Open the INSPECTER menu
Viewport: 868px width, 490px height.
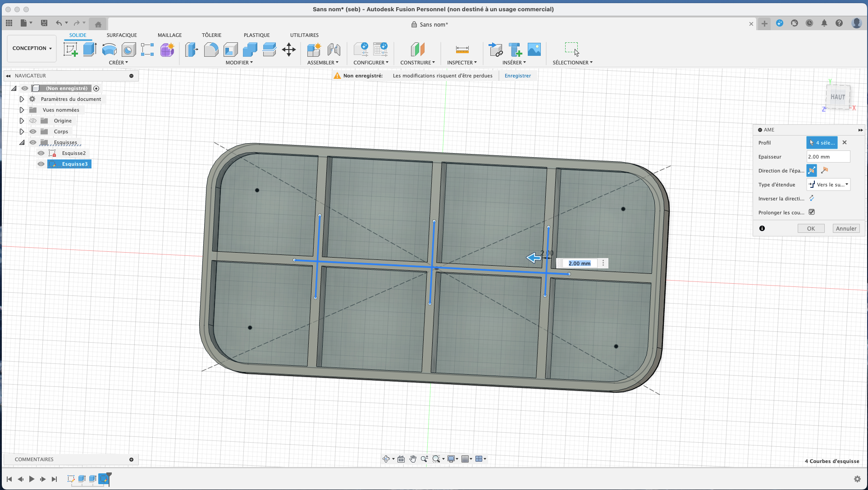point(462,63)
